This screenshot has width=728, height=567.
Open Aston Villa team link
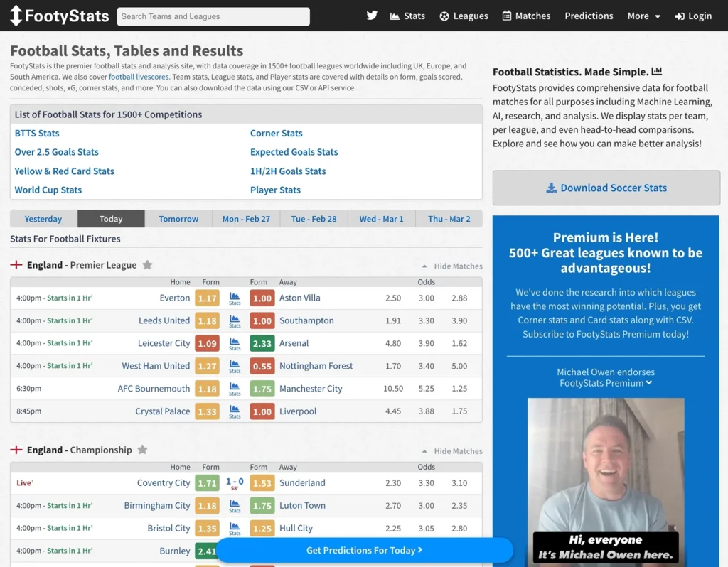coord(299,298)
